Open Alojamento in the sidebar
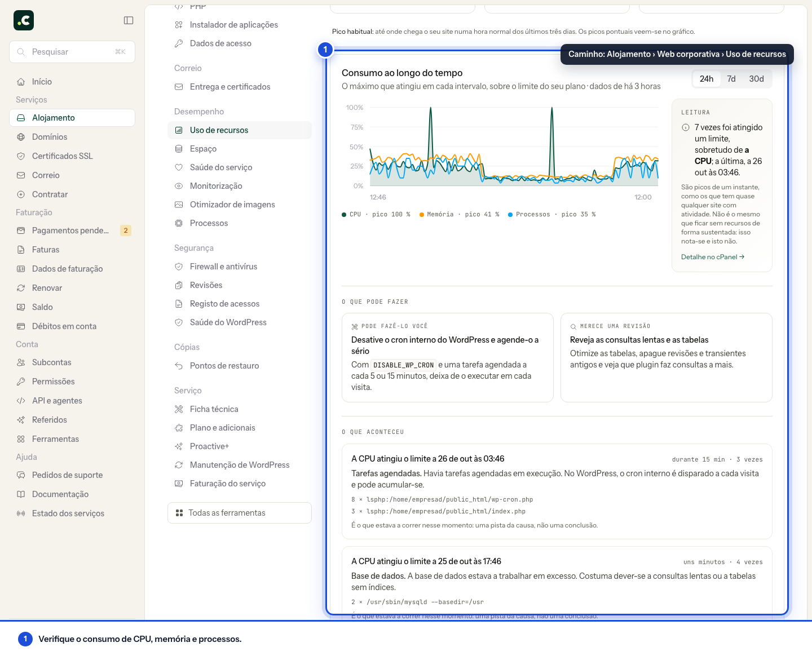Image resolution: width=812 pixels, height=656 pixels. pyautogui.click(x=72, y=118)
